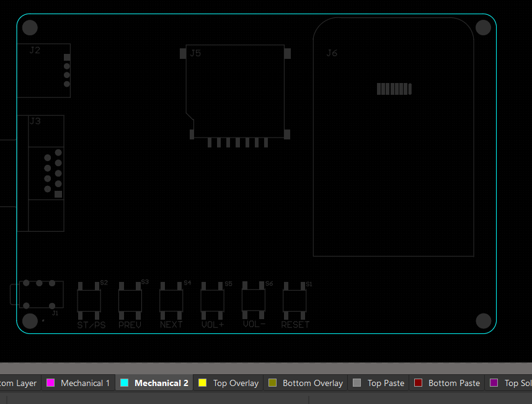Select connector footprint J2 on the board

click(x=45, y=71)
